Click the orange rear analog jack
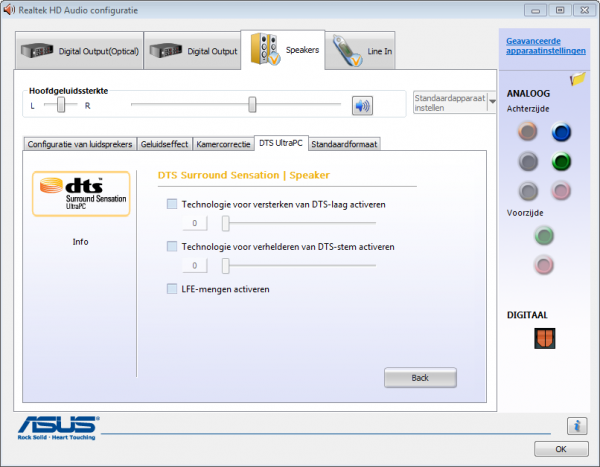 (x=529, y=131)
